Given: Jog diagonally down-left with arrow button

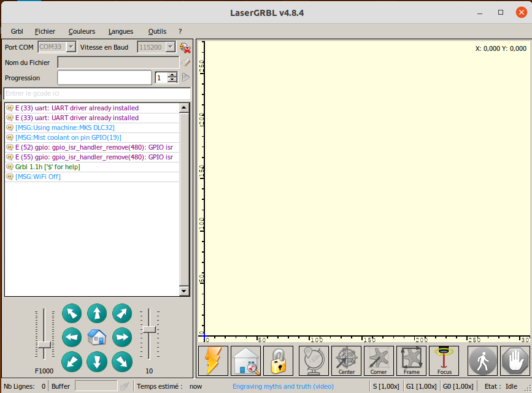Looking at the screenshot, I should pyautogui.click(x=72, y=362).
